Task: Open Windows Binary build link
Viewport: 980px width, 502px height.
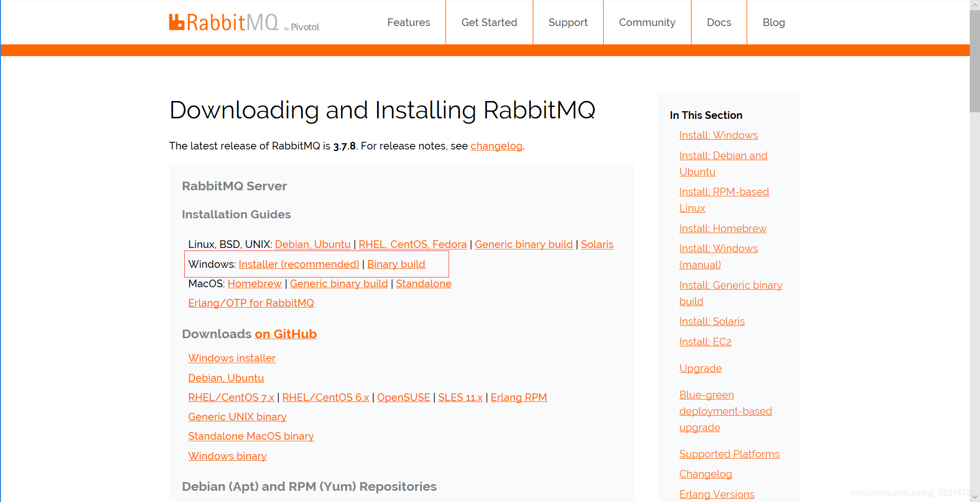Action: pyautogui.click(x=396, y=264)
